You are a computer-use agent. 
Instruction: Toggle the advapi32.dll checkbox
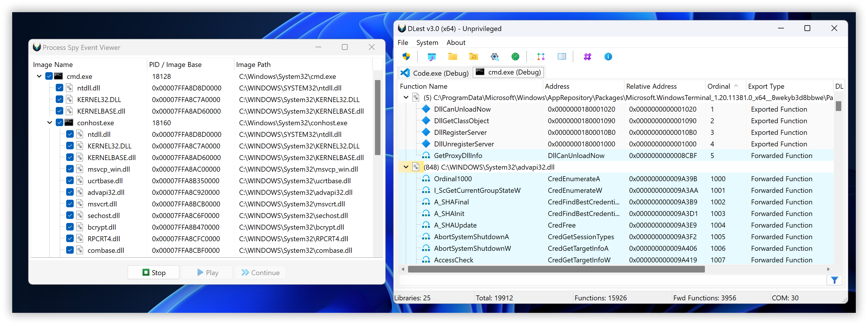[70, 192]
